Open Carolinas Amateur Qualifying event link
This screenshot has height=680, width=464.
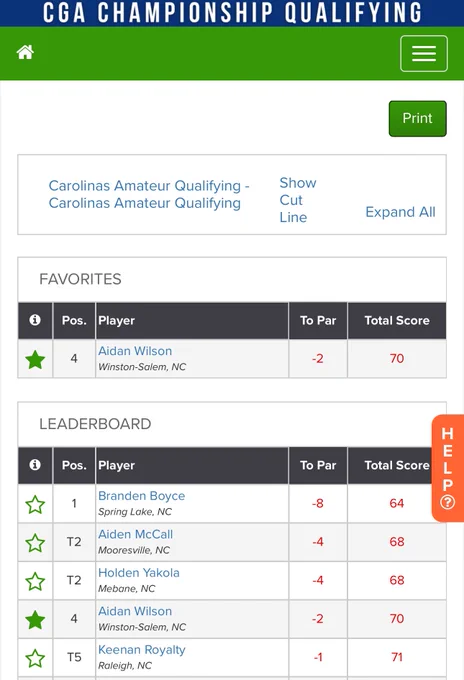[x=149, y=194]
